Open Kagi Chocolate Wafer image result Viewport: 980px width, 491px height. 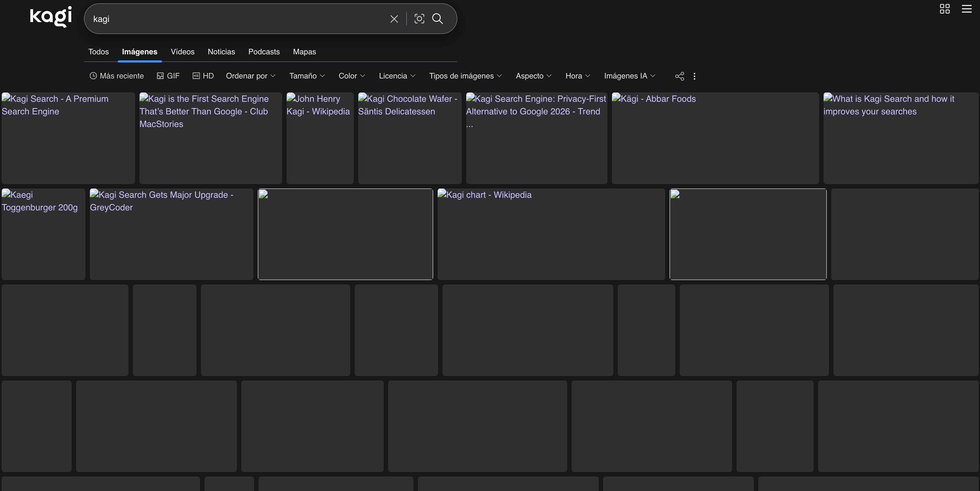pos(410,138)
